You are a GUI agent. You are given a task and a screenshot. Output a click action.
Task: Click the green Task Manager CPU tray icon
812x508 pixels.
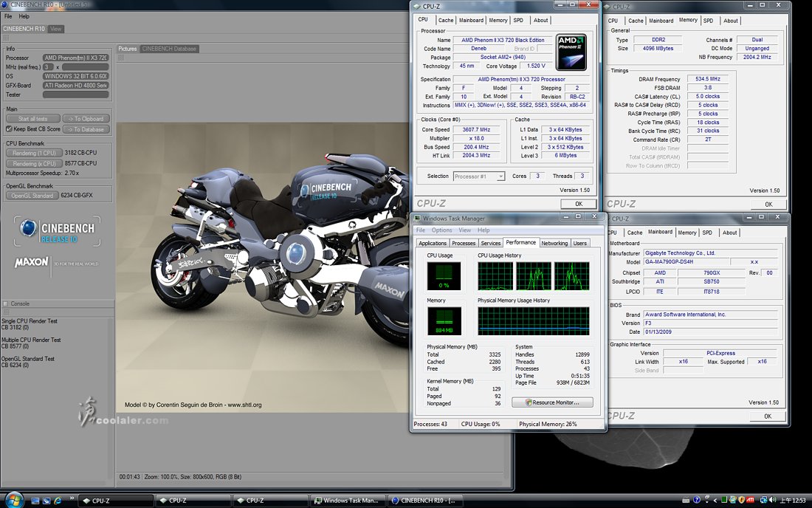pyautogui.click(x=724, y=500)
